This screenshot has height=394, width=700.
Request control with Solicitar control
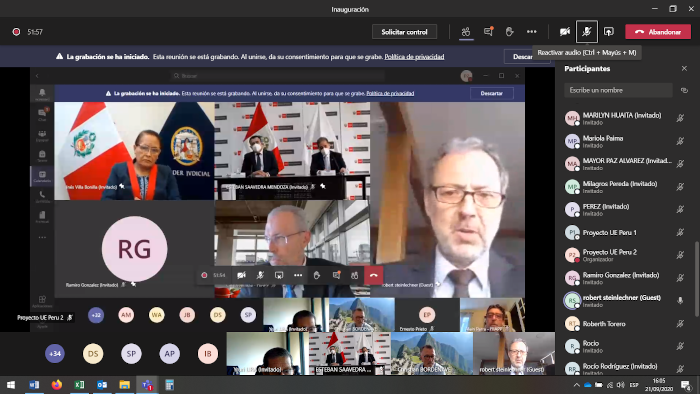pos(404,32)
